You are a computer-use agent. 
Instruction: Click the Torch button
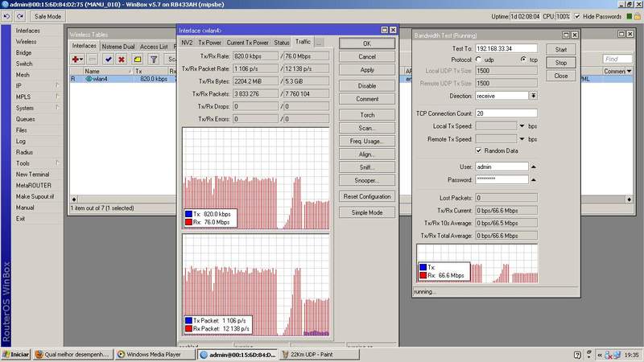pos(366,115)
